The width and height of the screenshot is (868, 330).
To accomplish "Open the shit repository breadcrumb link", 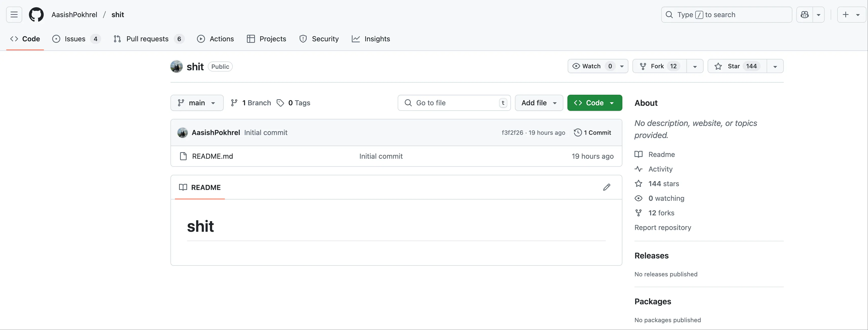I will click(118, 14).
